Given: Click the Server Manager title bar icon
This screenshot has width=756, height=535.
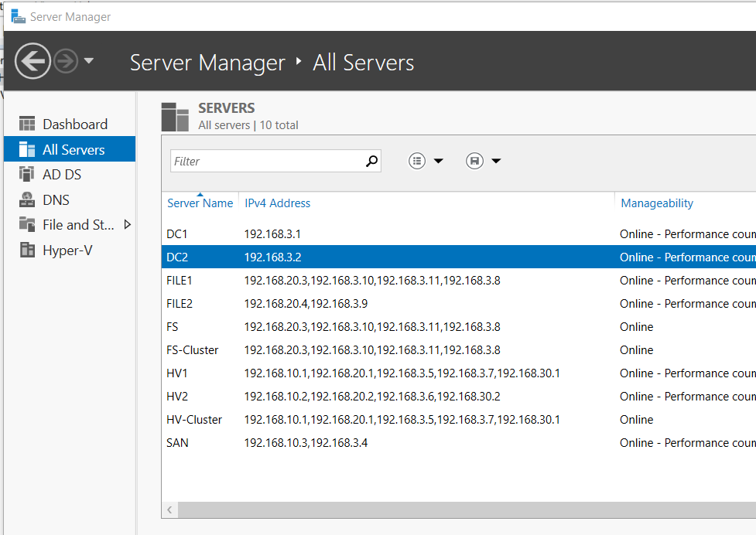Looking at the screenshot, I should tap(18, 16).
